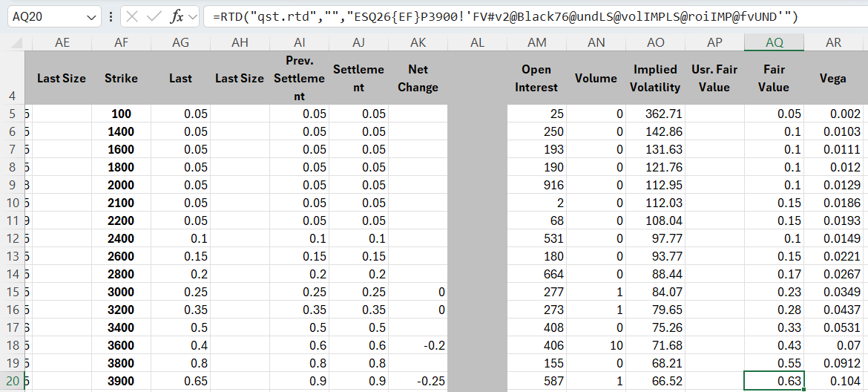The width and height of the screenshot is (868, 392).
Task: Click the Implied Volatility header cell
Action: (655, 78)
